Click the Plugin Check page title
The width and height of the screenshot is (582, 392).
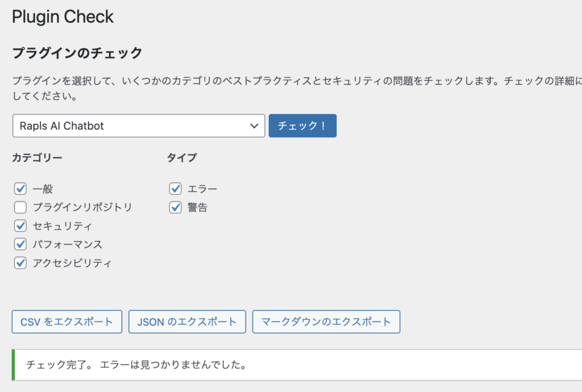coord(63,16)
